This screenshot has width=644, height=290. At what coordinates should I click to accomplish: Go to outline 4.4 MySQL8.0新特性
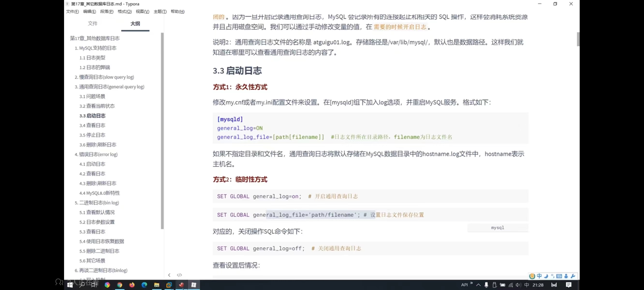click(100, 193)
